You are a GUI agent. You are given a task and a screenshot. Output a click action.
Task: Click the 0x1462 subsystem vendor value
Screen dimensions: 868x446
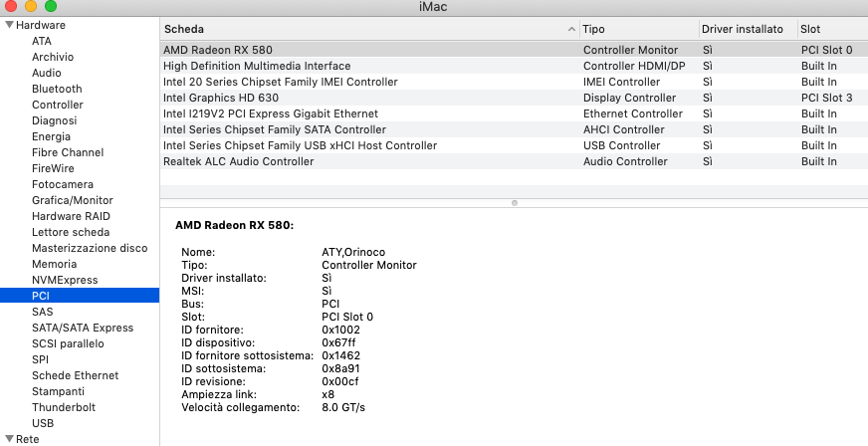click(x=340, y=355)
